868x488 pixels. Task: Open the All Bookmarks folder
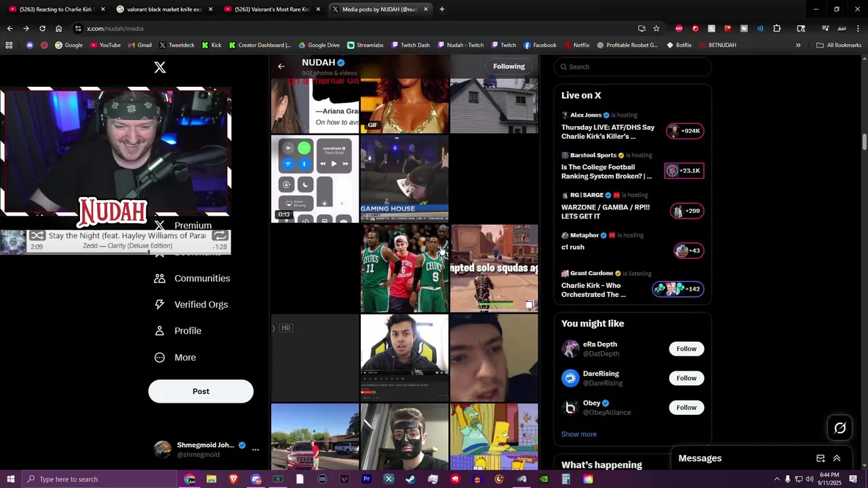pos(839,45)
